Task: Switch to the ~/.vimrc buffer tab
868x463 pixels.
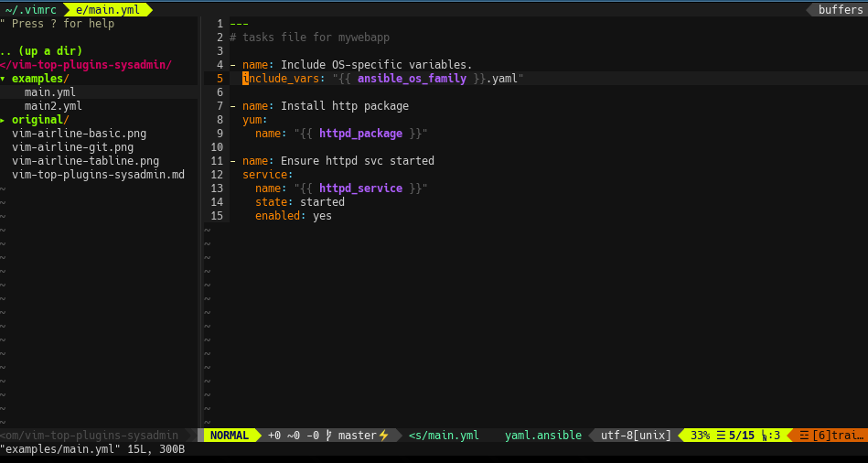Action: 30,9
